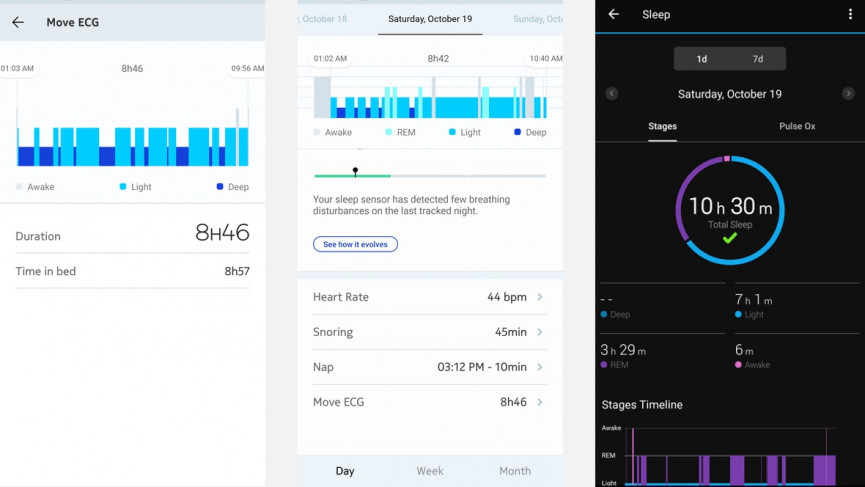Switch to the October 18 date tab
Screen dimensions: 865x487
coord(323,19)
